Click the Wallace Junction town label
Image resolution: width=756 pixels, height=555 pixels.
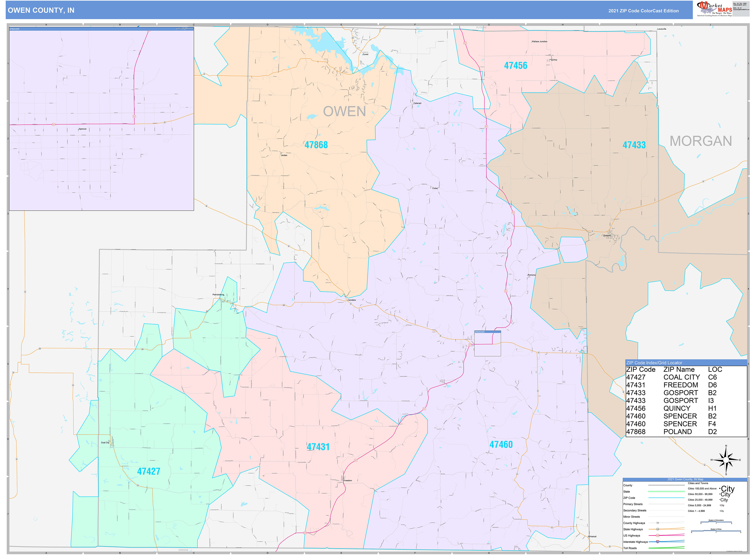tap(539, 42)
